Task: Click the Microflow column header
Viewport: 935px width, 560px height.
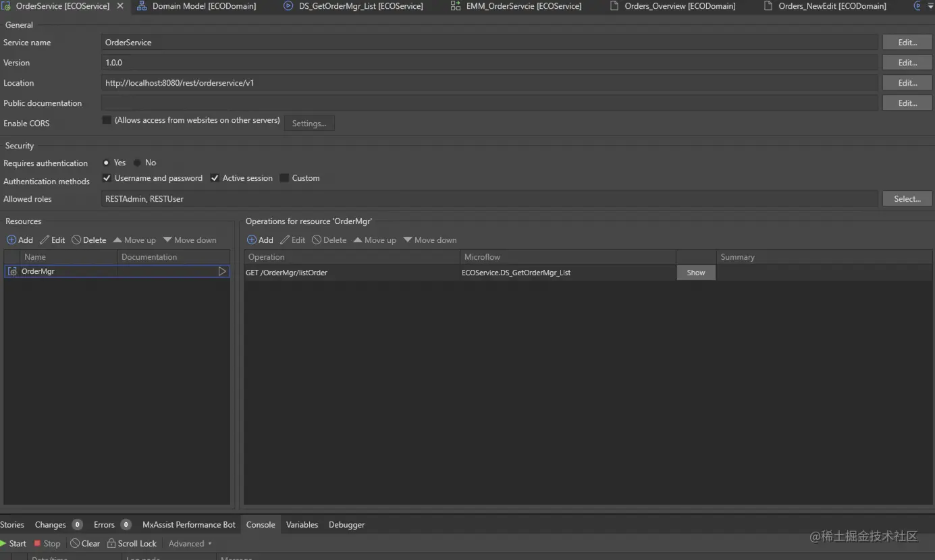Action: pyautogui.click(x=568, y=257)
